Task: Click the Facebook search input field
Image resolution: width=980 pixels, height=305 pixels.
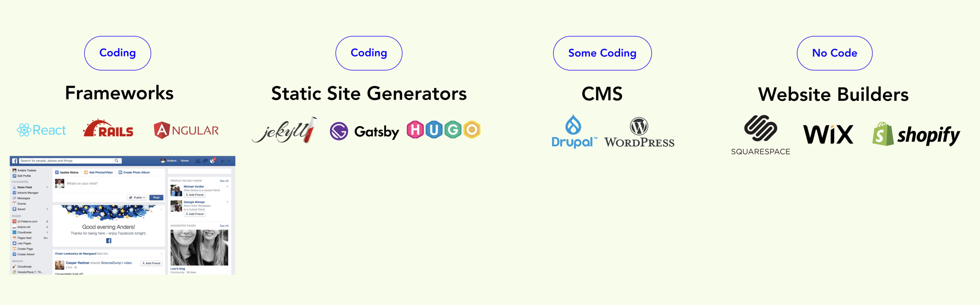Action: (x=70, y=161)
